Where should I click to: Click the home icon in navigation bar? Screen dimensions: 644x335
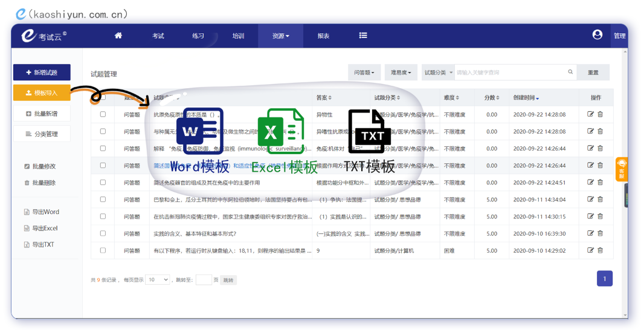click(x=118, y=36)
